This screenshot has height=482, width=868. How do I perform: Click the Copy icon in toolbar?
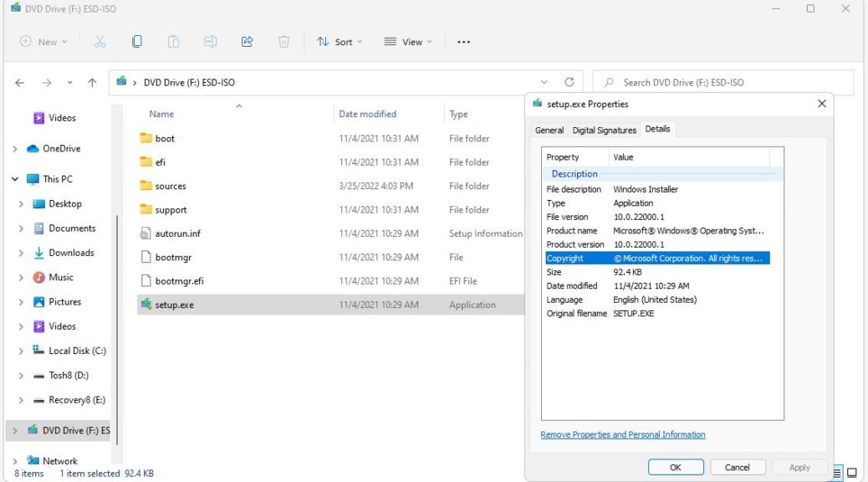pyautogui.click(x=137, y=42)
